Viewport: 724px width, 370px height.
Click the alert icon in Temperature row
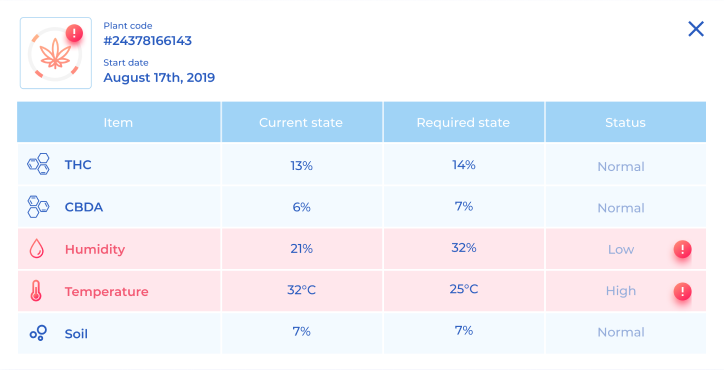[x=682, y=291]
